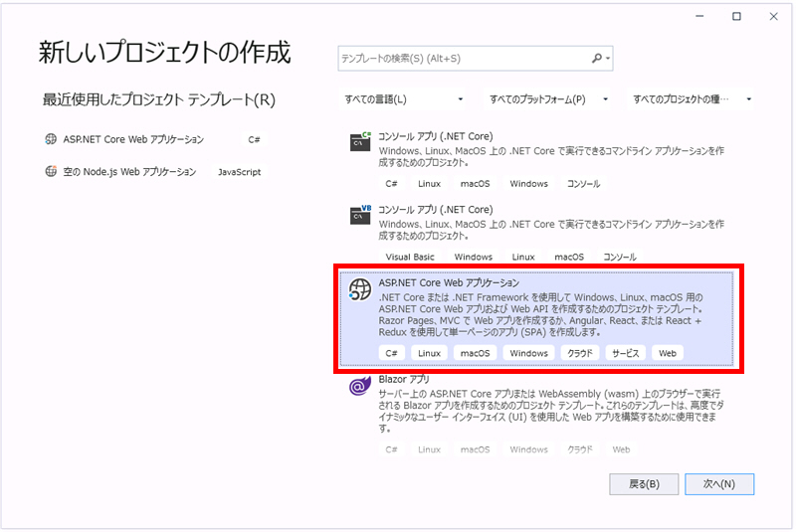796x532 pixels.
Task: Click the Blazor アプリ description text
Action: click(x=551, y=411)
